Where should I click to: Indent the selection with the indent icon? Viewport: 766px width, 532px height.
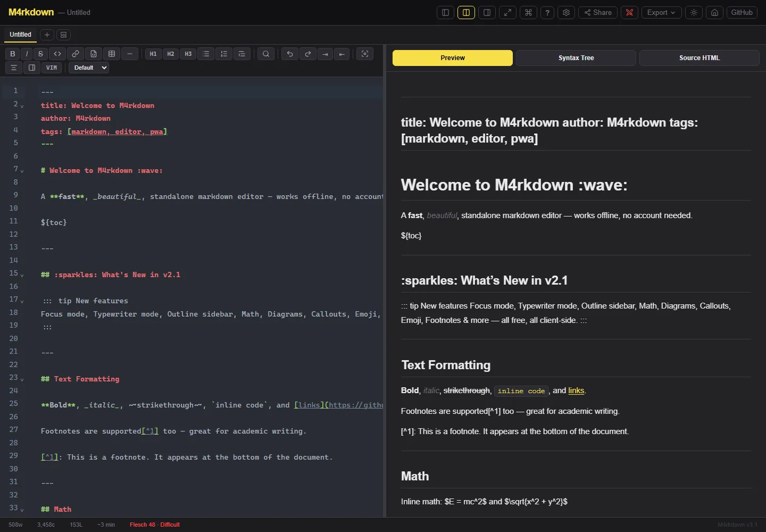326,54
